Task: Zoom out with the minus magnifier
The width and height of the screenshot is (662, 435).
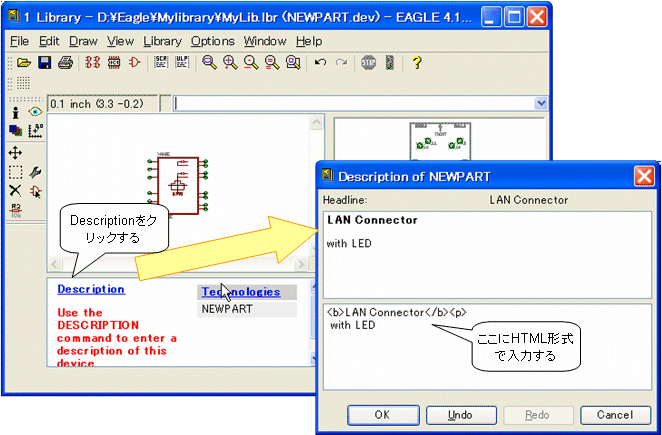Action: [x=251, y=63]
